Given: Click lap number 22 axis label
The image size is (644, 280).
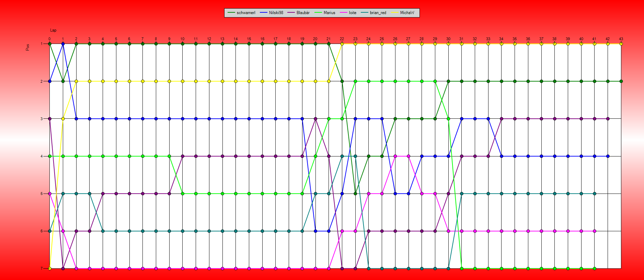Looking at the screenshot, I should tap(342, 39).
